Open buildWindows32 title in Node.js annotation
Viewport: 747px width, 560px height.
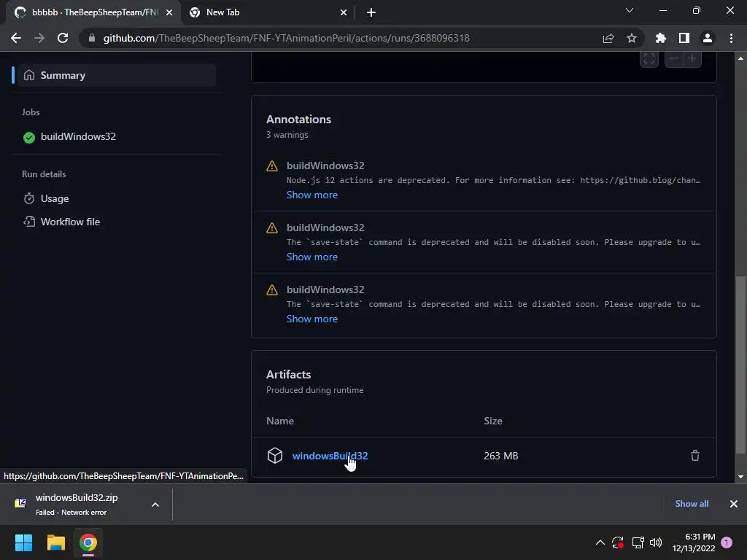tap(325, 166)
